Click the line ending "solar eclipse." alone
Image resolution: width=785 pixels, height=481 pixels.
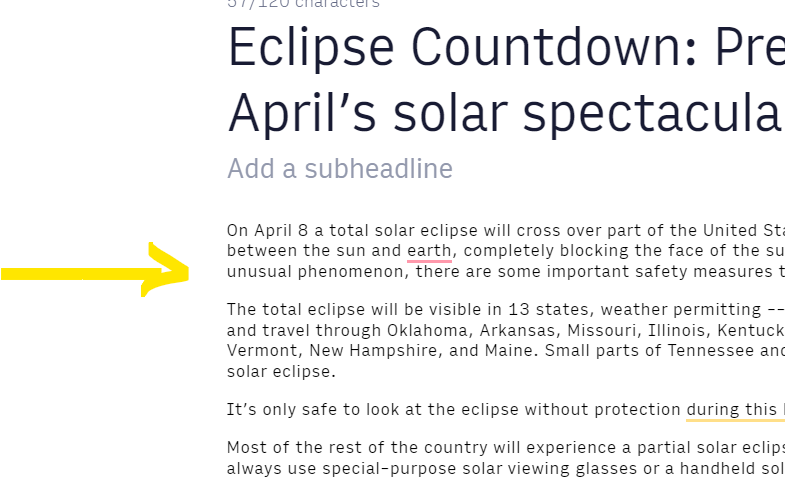click(x=281, y=372)
